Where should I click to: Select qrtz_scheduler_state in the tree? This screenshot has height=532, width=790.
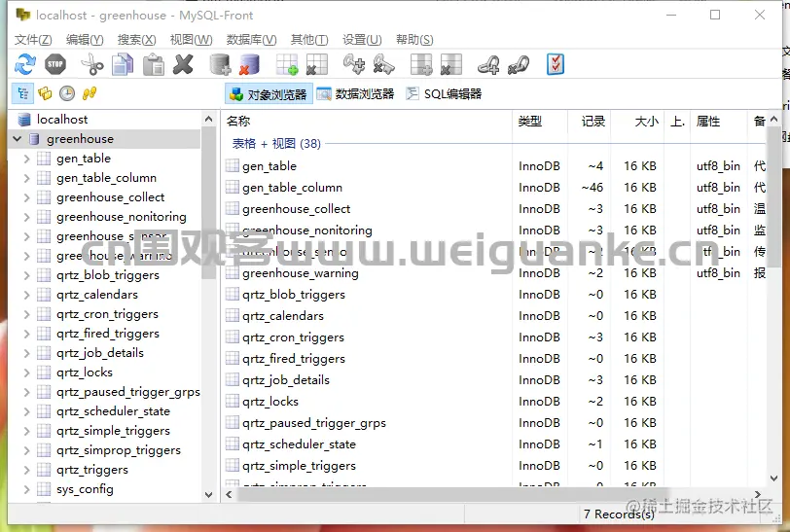tap(114, 411)
